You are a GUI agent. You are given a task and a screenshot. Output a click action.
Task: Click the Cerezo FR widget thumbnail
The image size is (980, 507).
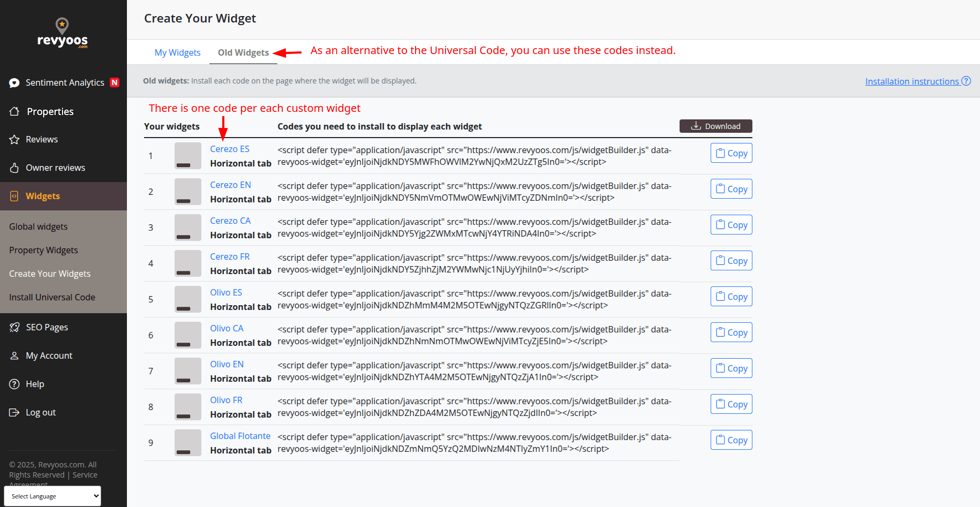(x=188, y=263)
